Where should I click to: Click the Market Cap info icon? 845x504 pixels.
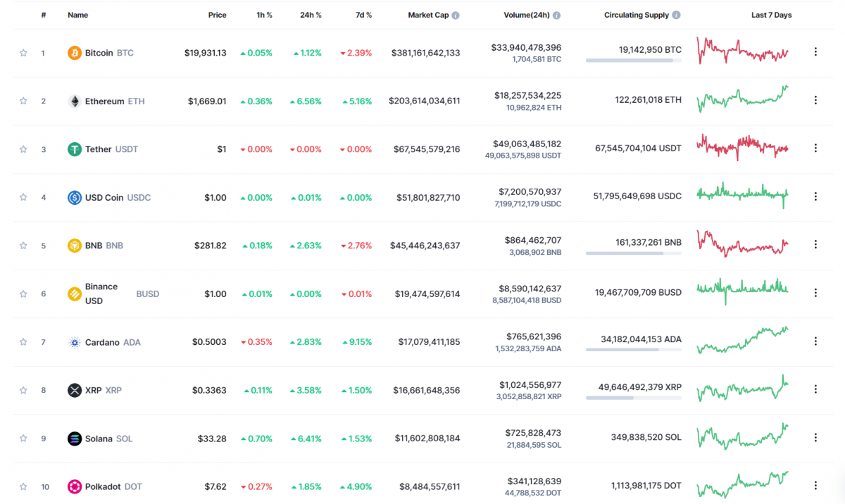point(456,15)
